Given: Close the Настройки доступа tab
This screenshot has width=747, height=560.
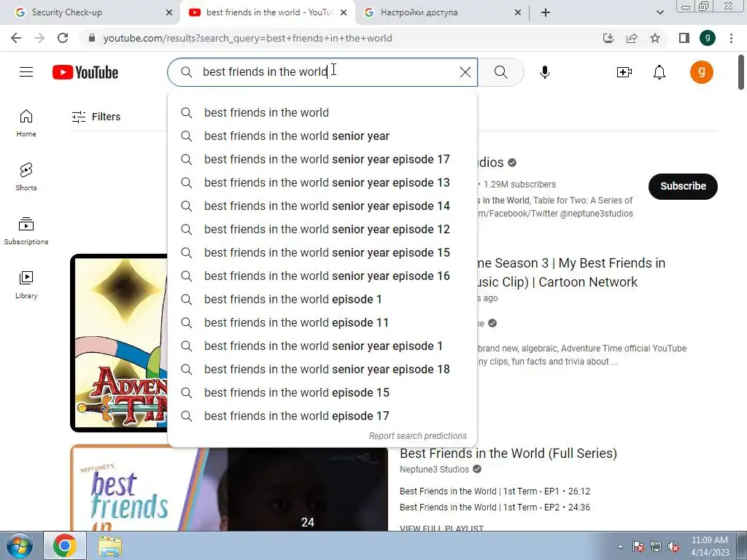Looking at the screenshot, I should tap(518, 13).
